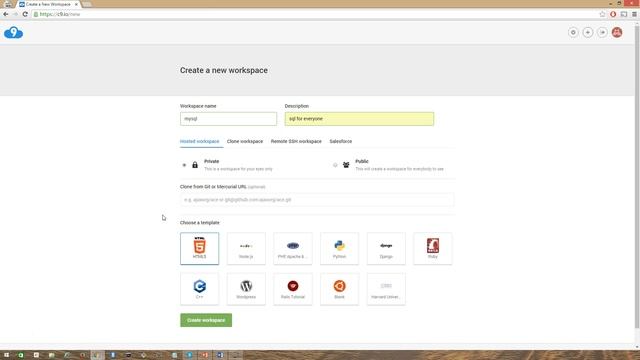
Task: Click the green icon next to Start
Action: pyautogui.click(x=21, y=355)
